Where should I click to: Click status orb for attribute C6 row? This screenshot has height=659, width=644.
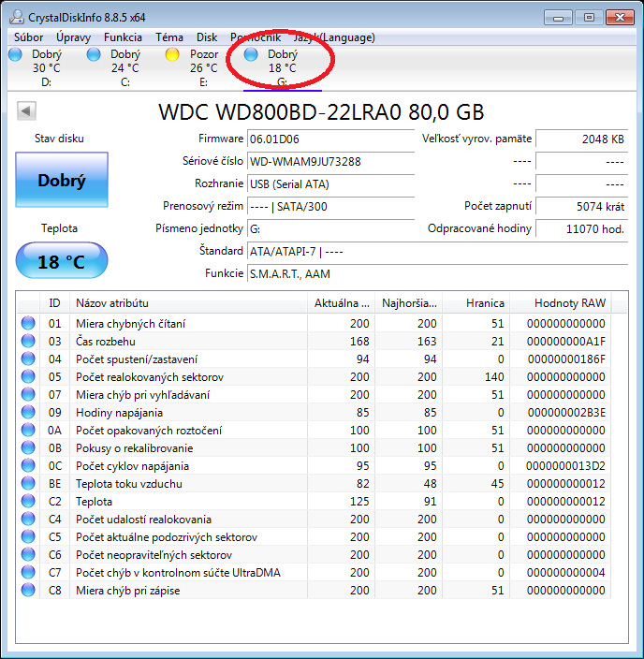[28, 554]
